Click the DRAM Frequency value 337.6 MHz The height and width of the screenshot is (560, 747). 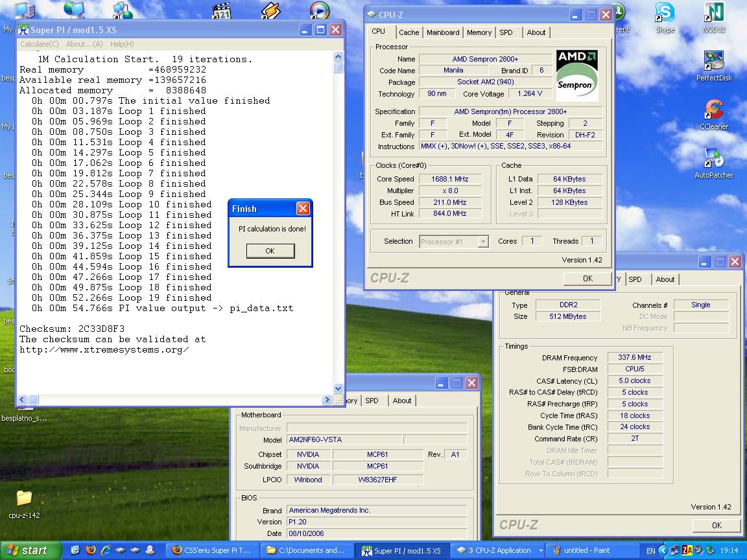click(x=635, y=357)
